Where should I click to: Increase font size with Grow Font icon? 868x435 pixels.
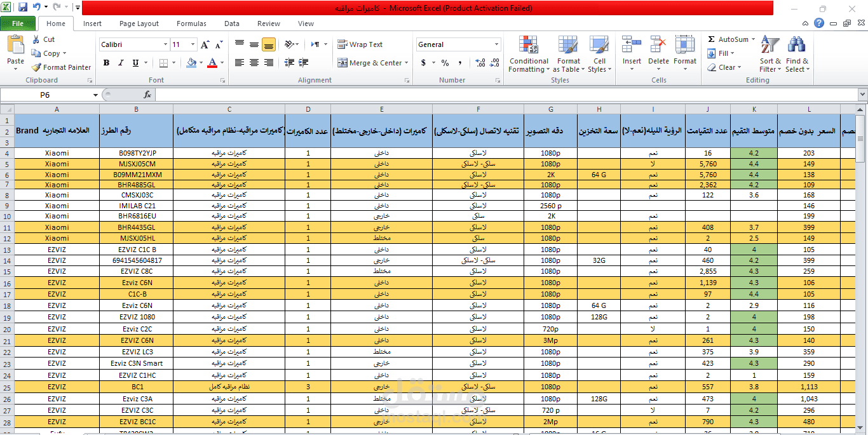tap(205, 44)
